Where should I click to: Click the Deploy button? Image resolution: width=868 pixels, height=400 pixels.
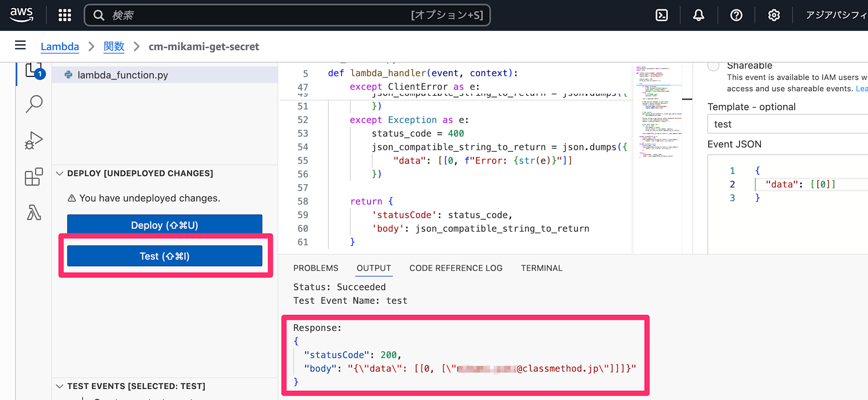[164, 225]
